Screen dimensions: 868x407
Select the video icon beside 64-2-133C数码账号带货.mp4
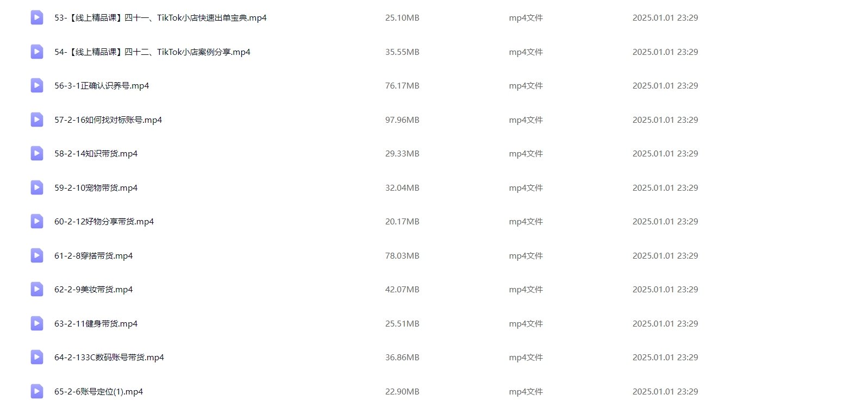(x=37, y=358)
